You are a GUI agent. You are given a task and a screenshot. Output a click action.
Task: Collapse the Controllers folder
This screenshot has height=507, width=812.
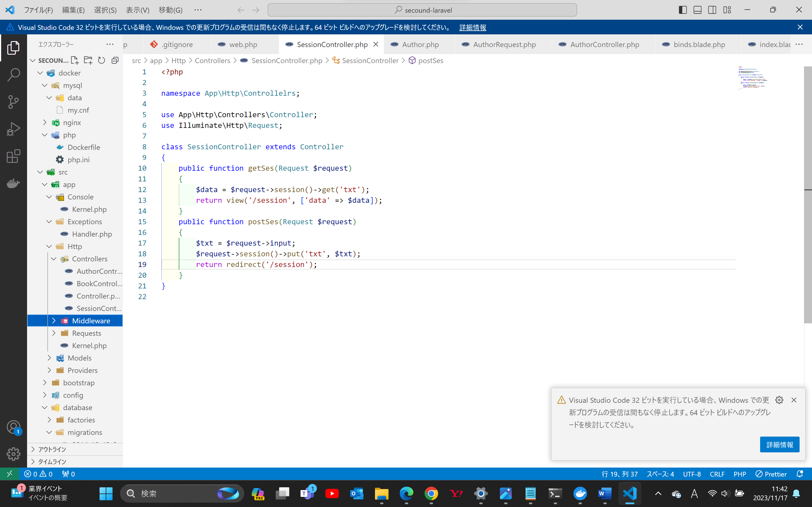click(x=54, y=259)
